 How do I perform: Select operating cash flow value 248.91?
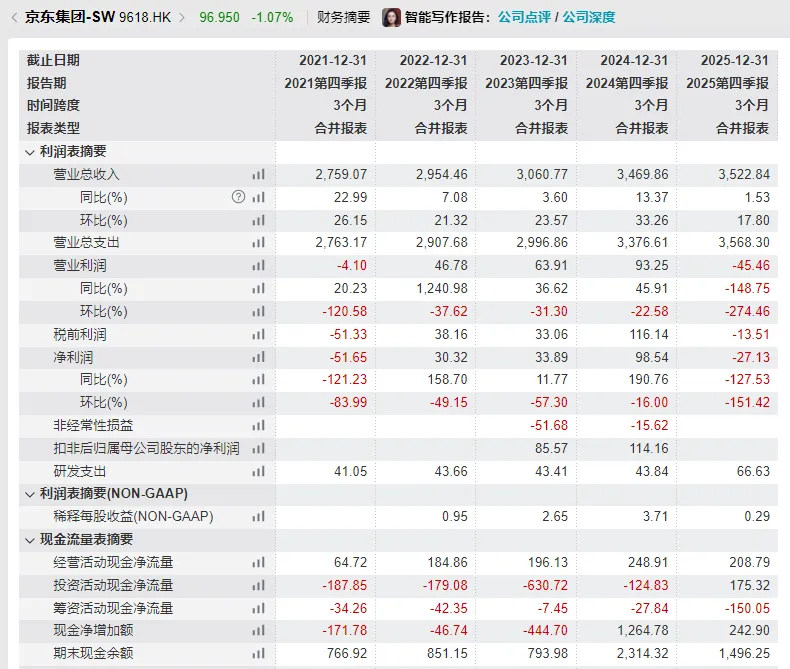(x=648, y=562)
